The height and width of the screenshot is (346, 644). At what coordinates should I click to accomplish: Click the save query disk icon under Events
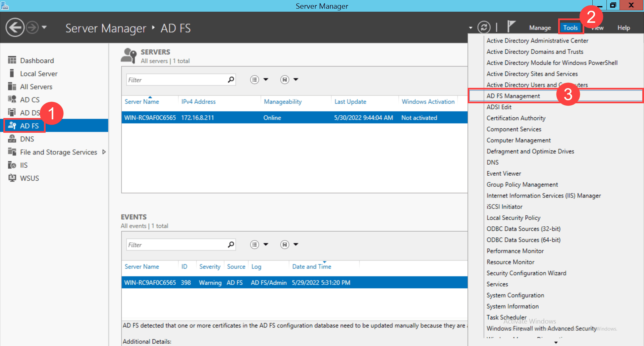[284, 244]
